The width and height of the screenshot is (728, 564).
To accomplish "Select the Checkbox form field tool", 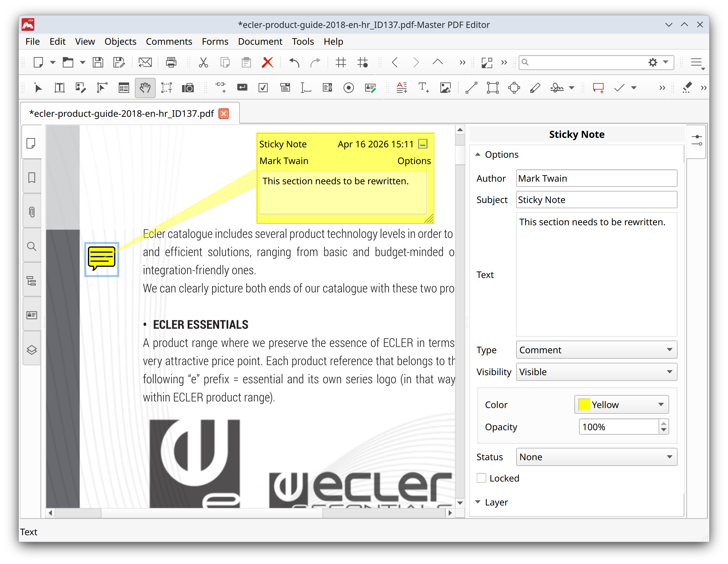I will pos(263,87).
